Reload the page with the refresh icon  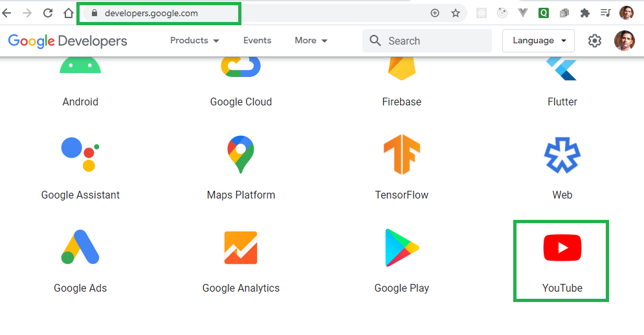(x=48, y=13)
